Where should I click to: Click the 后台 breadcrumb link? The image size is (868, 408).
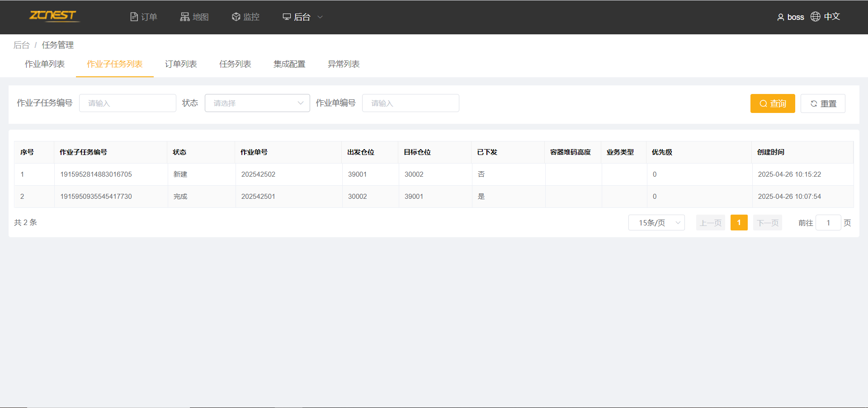tap(21, 45)
